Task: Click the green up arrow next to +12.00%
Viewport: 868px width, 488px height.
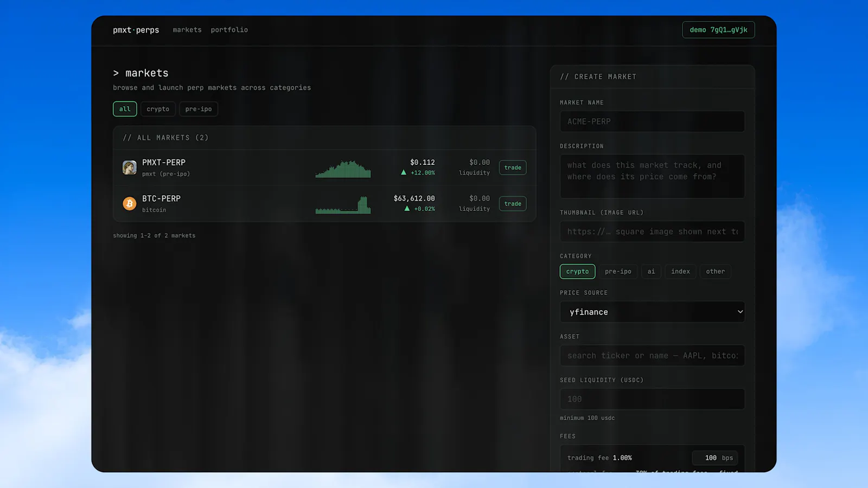Action: [x=404, y=172]
